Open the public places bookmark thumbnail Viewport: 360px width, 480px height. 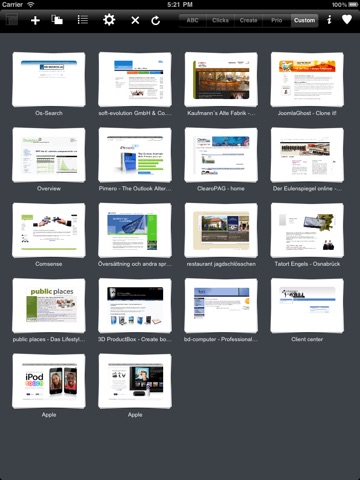[x=49, y=306]
